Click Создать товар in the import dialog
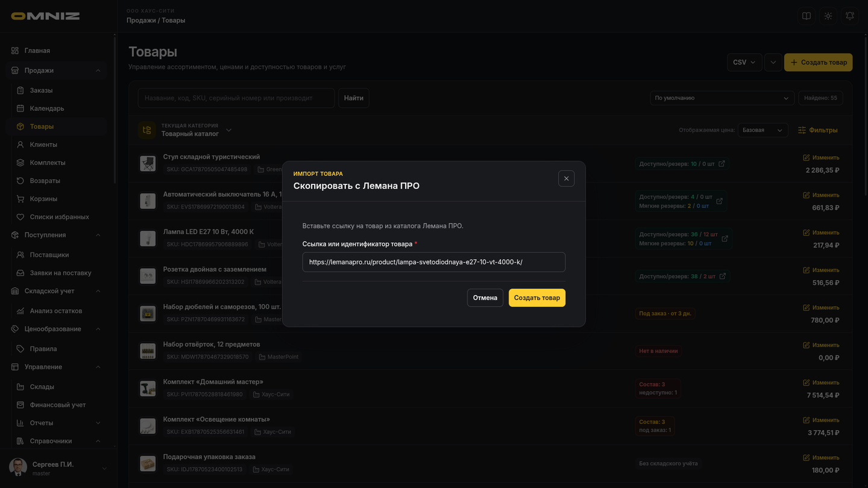This screenshot has width=868, height=488. [537, 298]
